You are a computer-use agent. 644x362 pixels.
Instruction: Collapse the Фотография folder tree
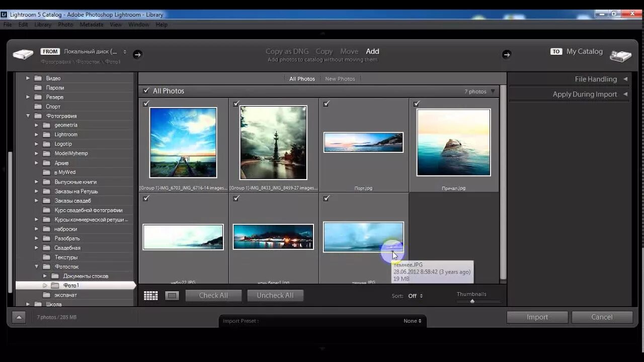(29, 116)
